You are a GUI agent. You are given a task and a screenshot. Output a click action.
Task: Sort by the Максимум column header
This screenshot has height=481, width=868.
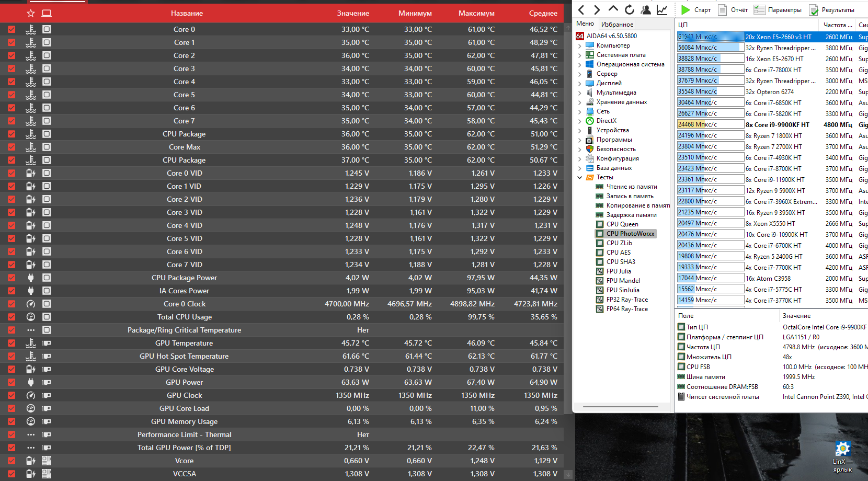[476, 13]
